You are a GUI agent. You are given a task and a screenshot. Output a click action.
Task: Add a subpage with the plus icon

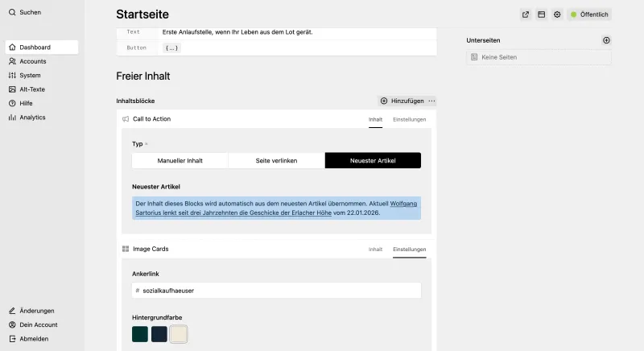pyautogui.click(x=606, y=40)
